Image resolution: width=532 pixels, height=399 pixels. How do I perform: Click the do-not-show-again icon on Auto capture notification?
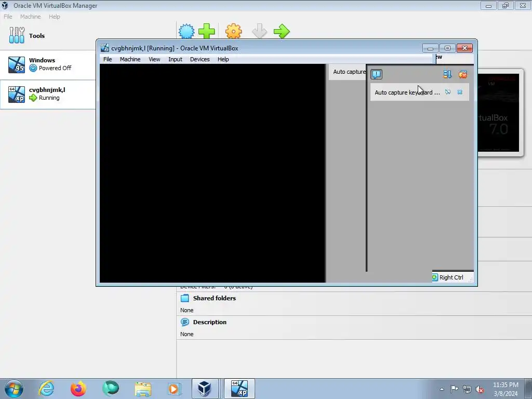448,92
